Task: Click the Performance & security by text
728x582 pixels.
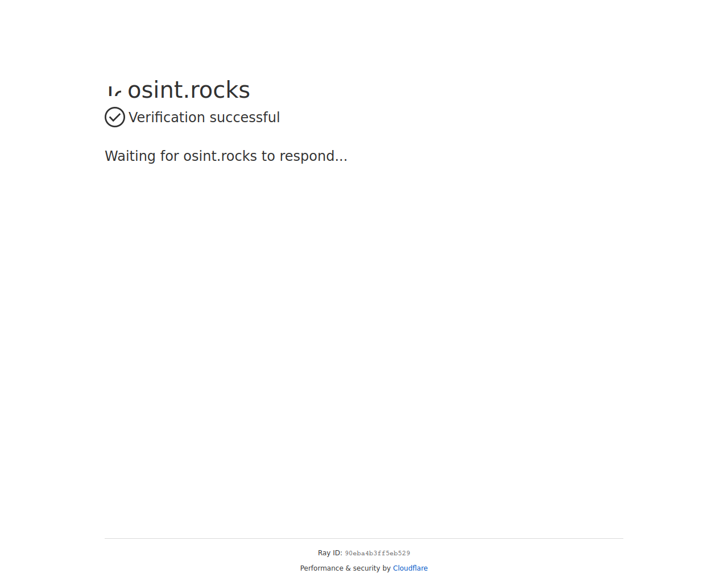Action: pos(345,568)
